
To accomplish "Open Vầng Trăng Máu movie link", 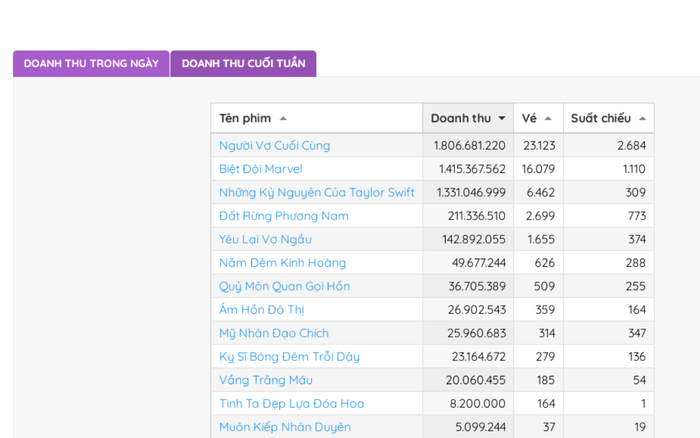I will click(x=267, y=380).
